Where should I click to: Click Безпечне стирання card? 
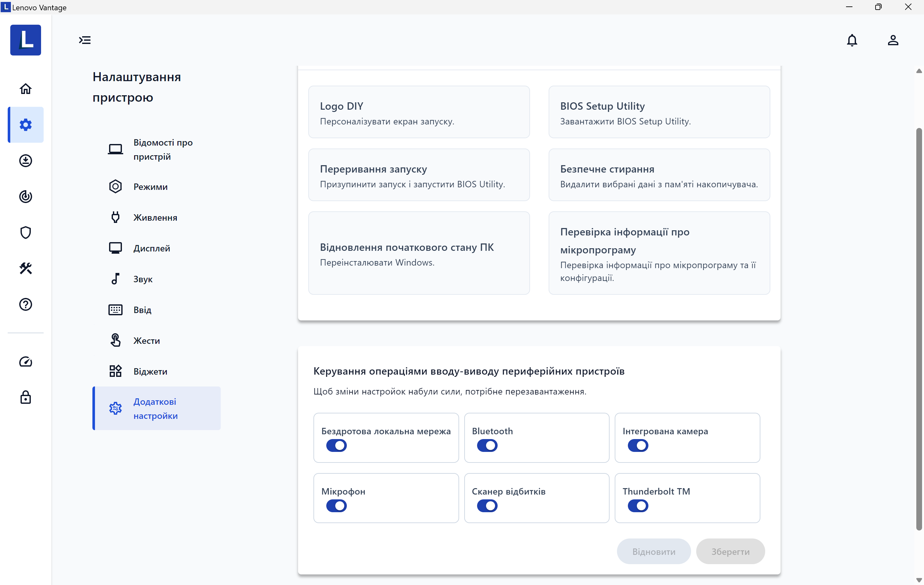click(x=659, y=175)
